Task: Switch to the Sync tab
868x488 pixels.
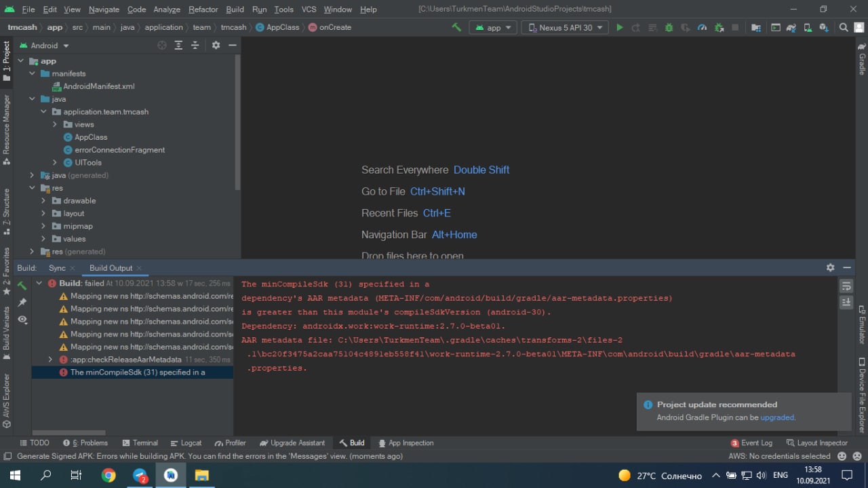Action: point(57,268)
